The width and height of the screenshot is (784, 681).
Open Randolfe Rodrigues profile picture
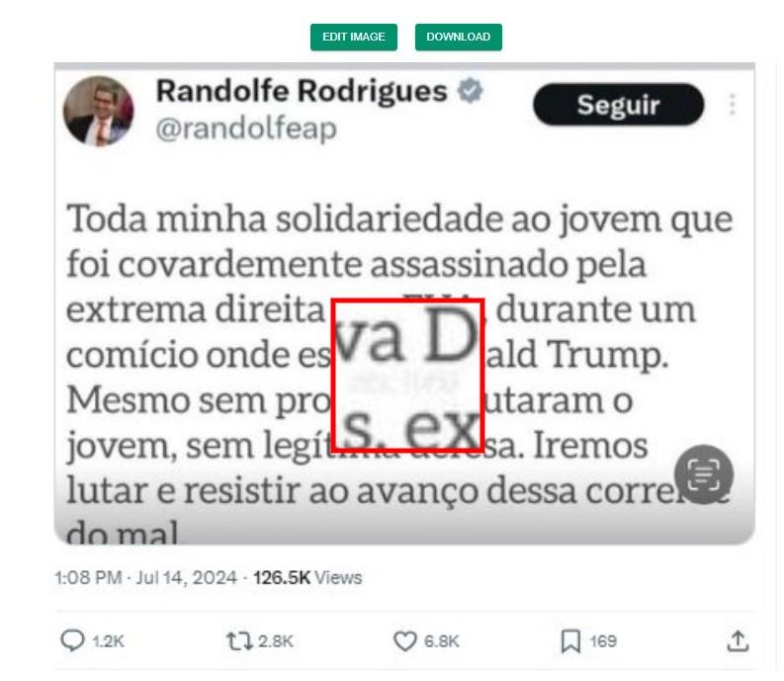99,111
